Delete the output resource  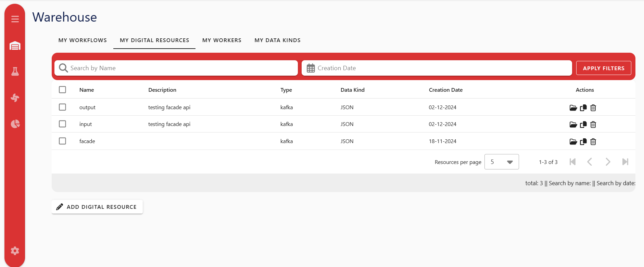point(593,108)
